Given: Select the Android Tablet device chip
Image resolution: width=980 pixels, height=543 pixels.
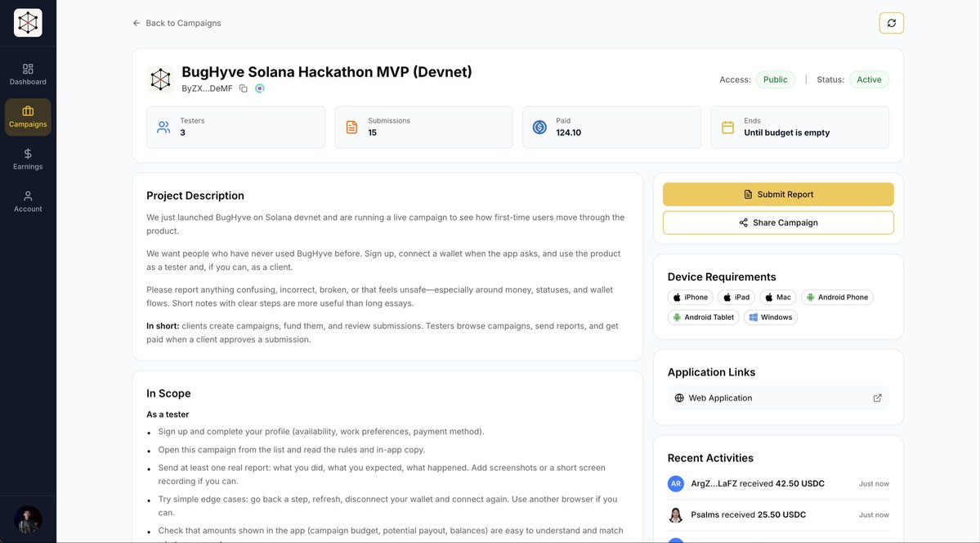Looking at the screenshot, I should click(x=703, y=317).
